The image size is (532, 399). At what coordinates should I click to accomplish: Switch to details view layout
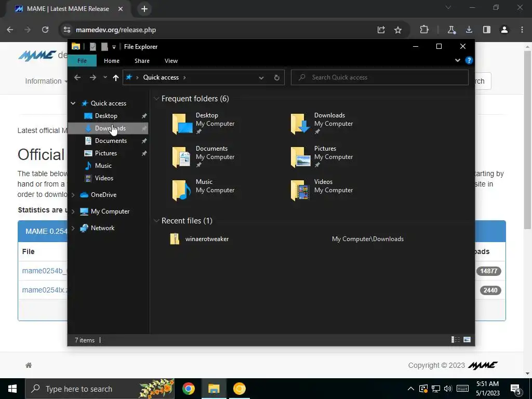pos(455,340)
